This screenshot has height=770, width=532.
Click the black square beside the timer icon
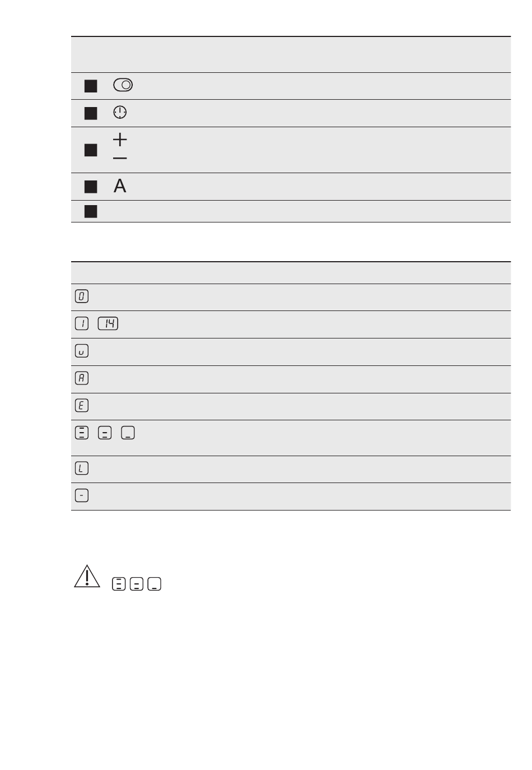(x=91, y=113)
